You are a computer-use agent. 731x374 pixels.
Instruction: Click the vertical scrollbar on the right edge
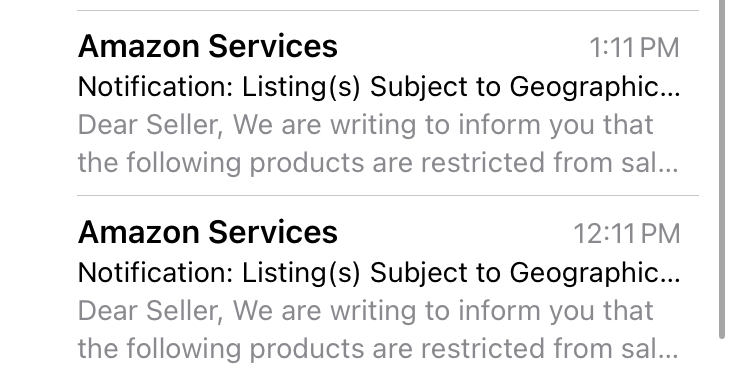tap(722, 168)
